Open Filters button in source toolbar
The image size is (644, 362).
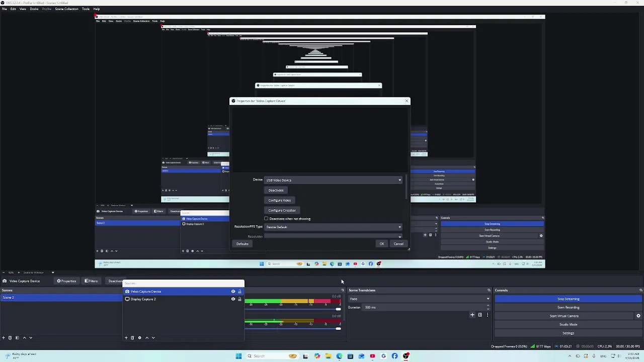pos(91,281)
